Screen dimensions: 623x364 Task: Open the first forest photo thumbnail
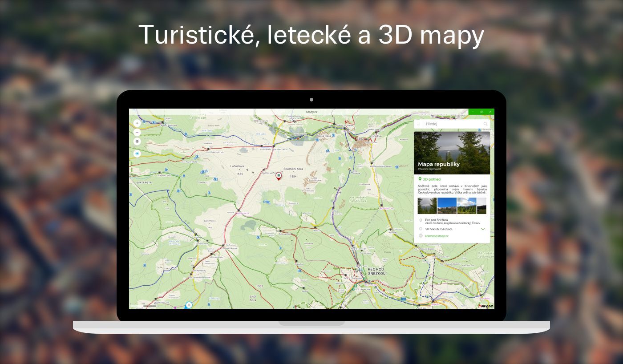click(427, 206)
